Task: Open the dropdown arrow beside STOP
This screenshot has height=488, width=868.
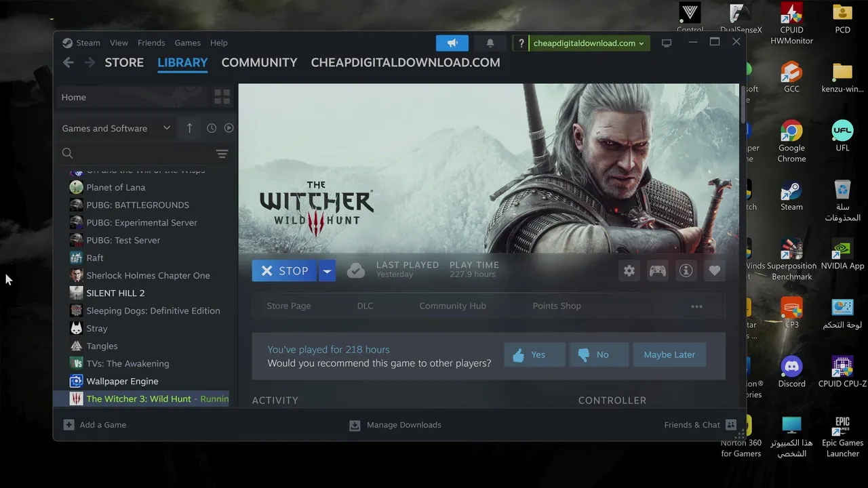Action: pyautogui.click(x=327, y=270)
